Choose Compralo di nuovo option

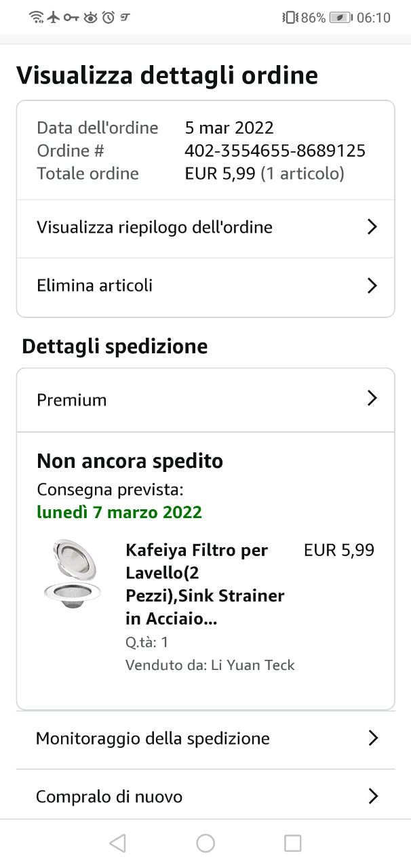point(109,796)
